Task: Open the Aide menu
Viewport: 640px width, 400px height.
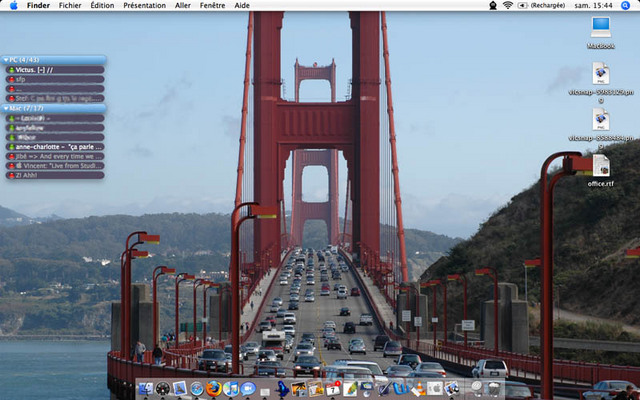Action: point(242,5)
